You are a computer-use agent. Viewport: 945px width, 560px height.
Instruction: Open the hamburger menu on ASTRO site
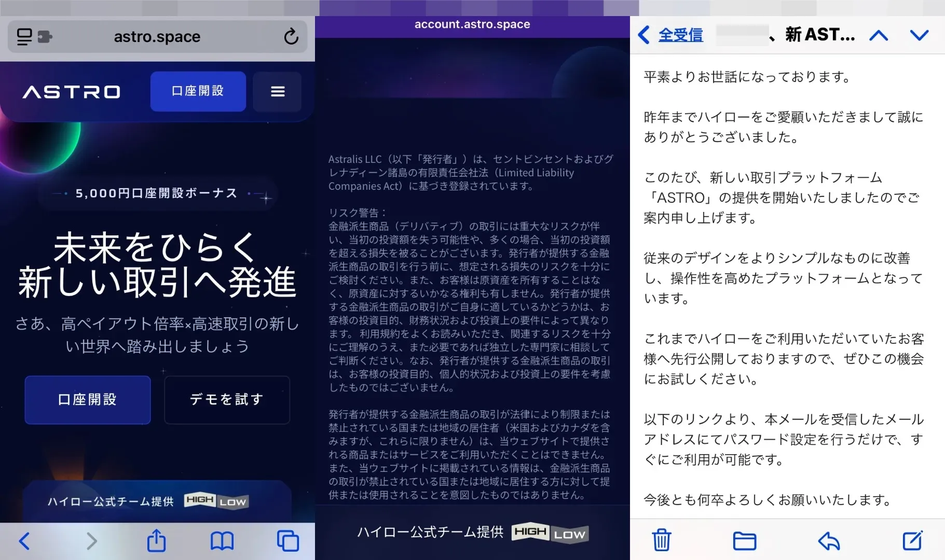click(278, 92)
